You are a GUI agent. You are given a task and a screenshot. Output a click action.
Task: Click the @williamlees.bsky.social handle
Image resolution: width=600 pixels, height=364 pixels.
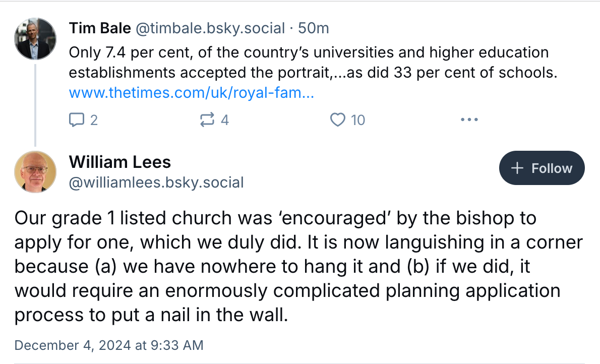click(156, 182)
